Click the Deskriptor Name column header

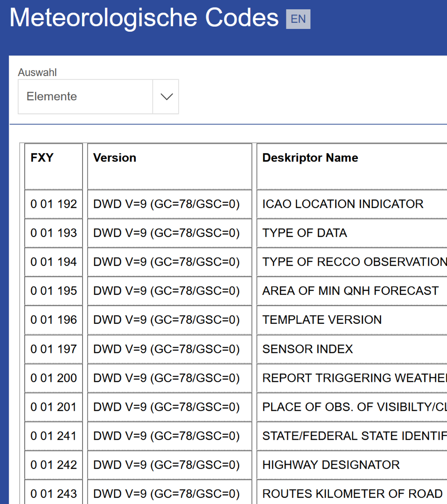[x=310, y=158]
